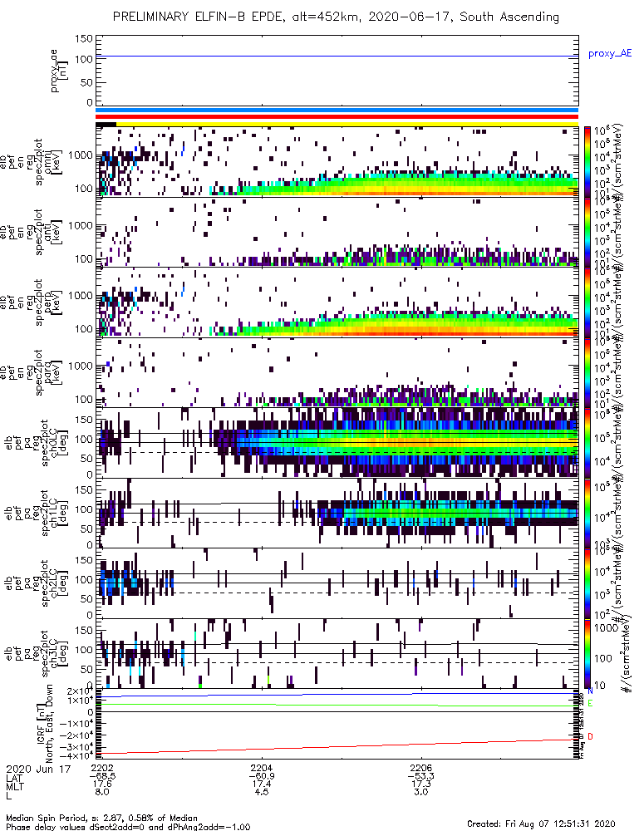This screenshot has width=644, height=831.
Task: Click the colorbar beside the ch2LC panel
Action: click(x=587, y=583)
